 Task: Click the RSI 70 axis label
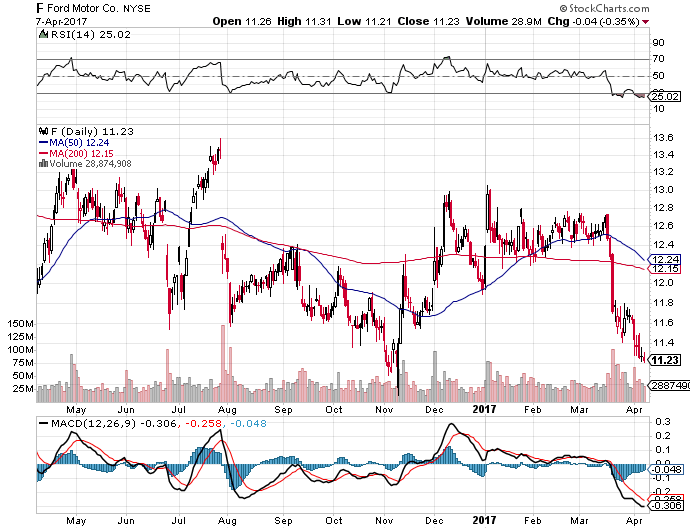[658, 59]
